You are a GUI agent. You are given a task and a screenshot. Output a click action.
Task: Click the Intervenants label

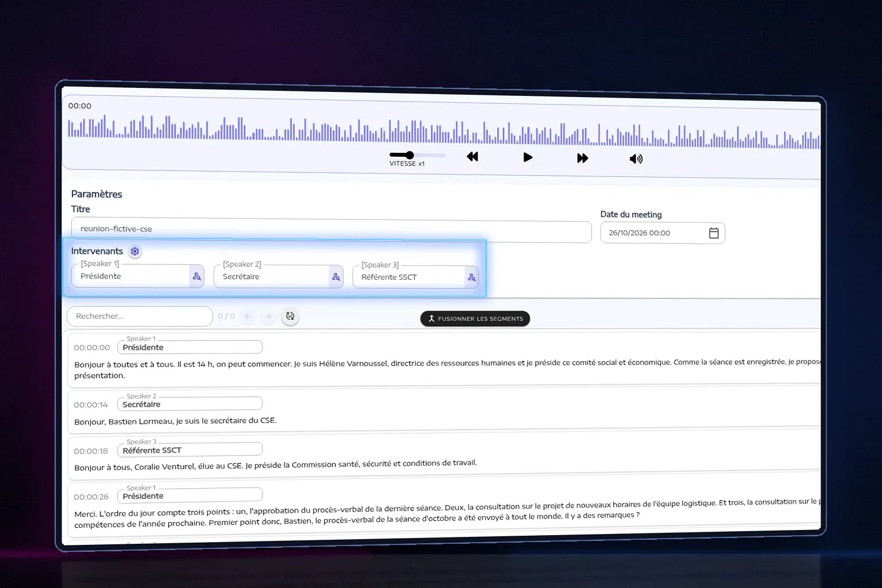[x=97, y=251]
